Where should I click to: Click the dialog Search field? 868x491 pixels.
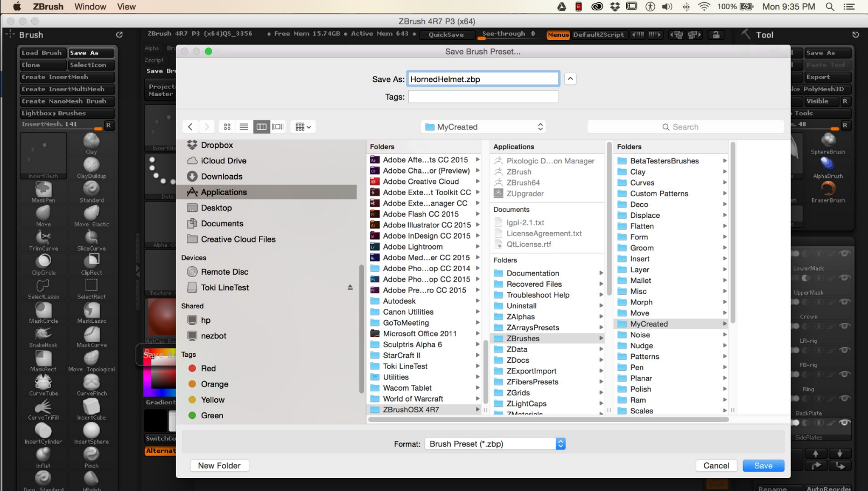pos(685,127)
